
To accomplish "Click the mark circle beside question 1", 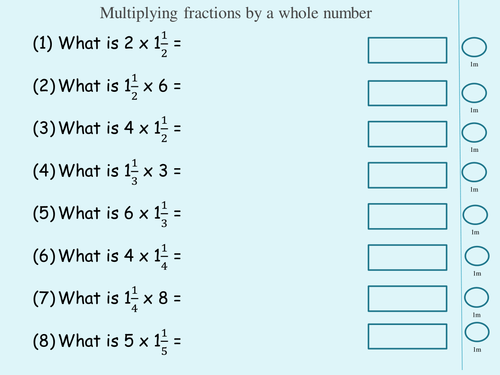I will [x=474, y=47].
